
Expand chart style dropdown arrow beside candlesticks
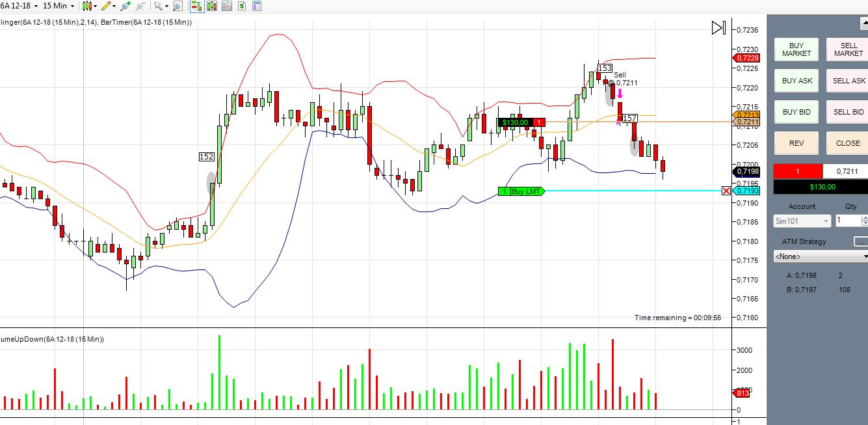95,6
